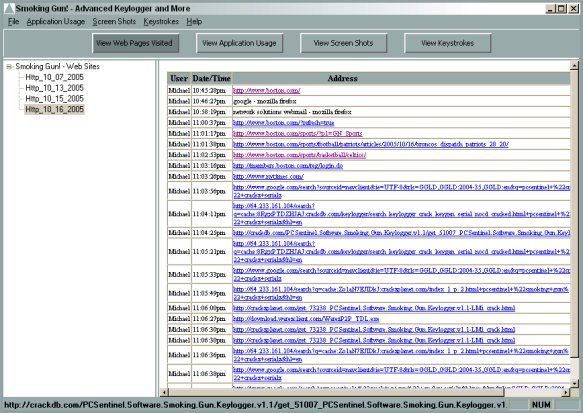Click the horizontal scrollbar thumb
This screenshot has width=583, height=413.
coord(336,392)
